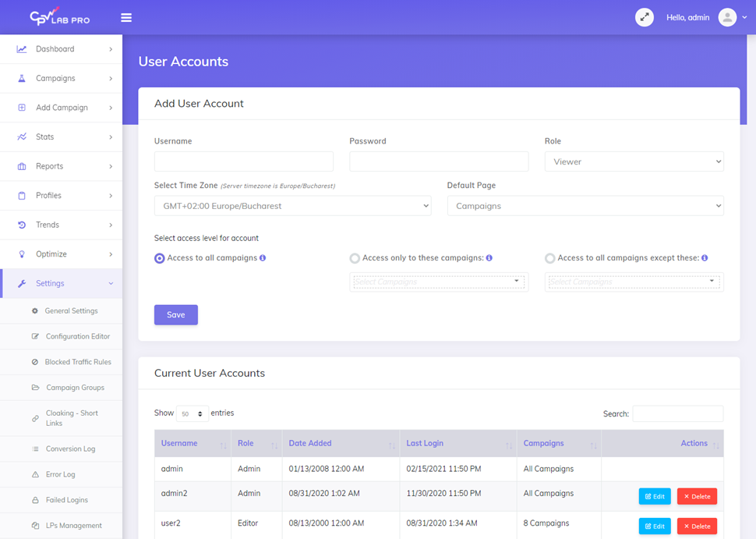Expand the Time Zone dropdown for Europe/Bucharest
Image resolution: width=756 pixels, height=539 pixels.
pyautogui.click(x=292, y=205)
